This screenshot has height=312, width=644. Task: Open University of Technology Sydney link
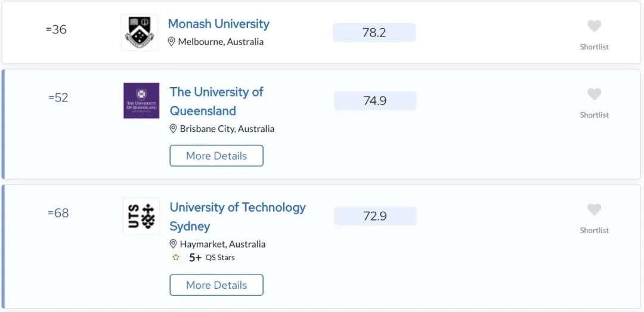[238, 217]
